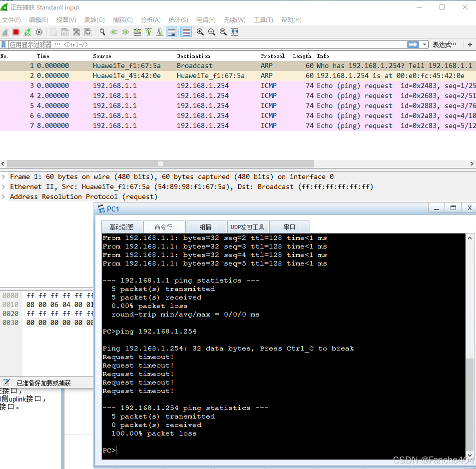Open the filter history dropdown arrow

click(425, 44)
